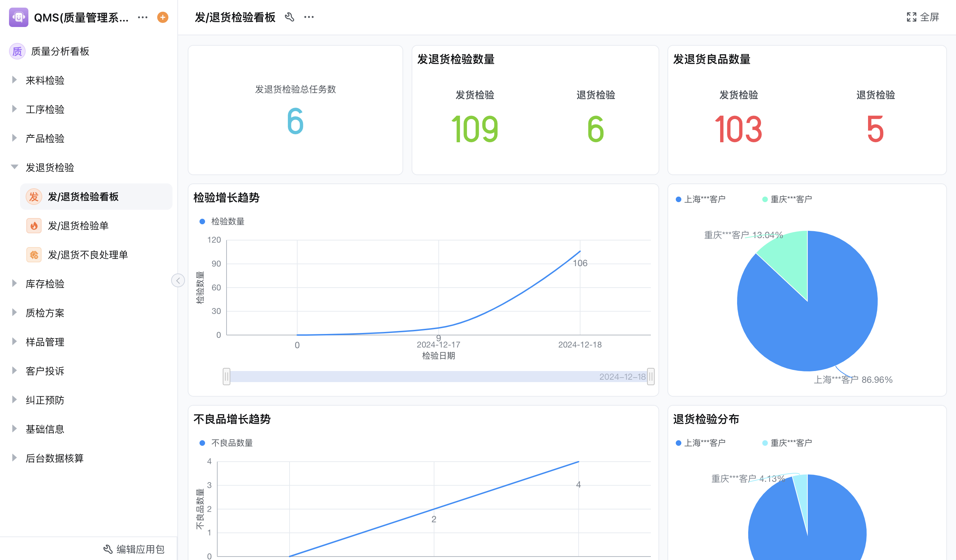Collapse the sidebar with arrow handle
This screenshot has height=560, width=956.
click(178, 281)
